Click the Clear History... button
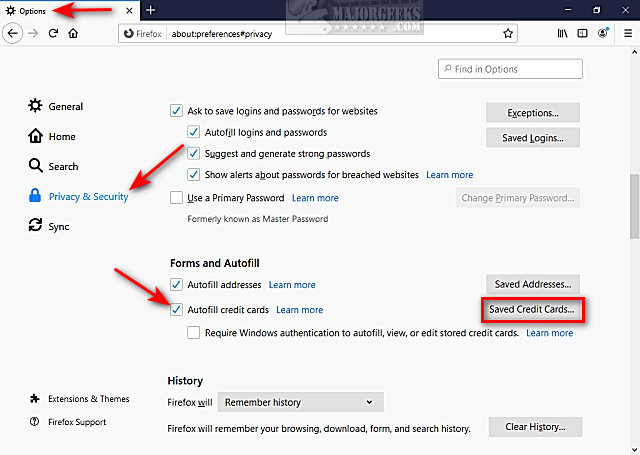640x455 pixels. (x=536, y=427)
